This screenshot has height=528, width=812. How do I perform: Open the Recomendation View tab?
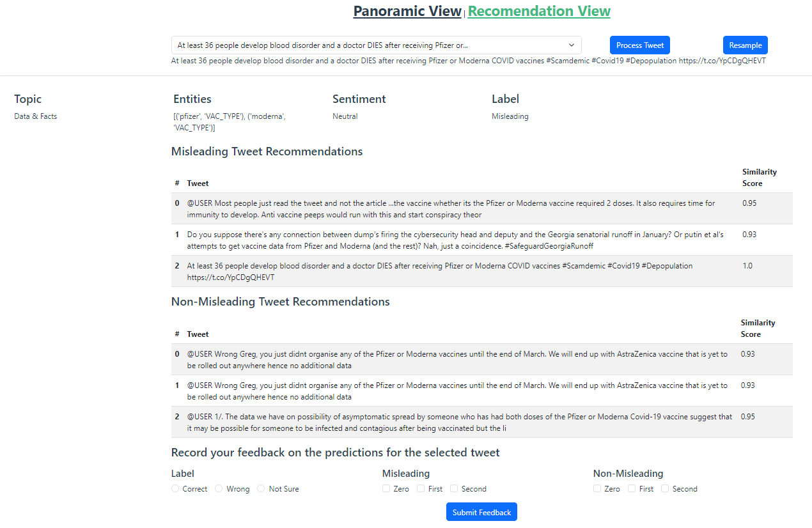(x=539, y=12)
